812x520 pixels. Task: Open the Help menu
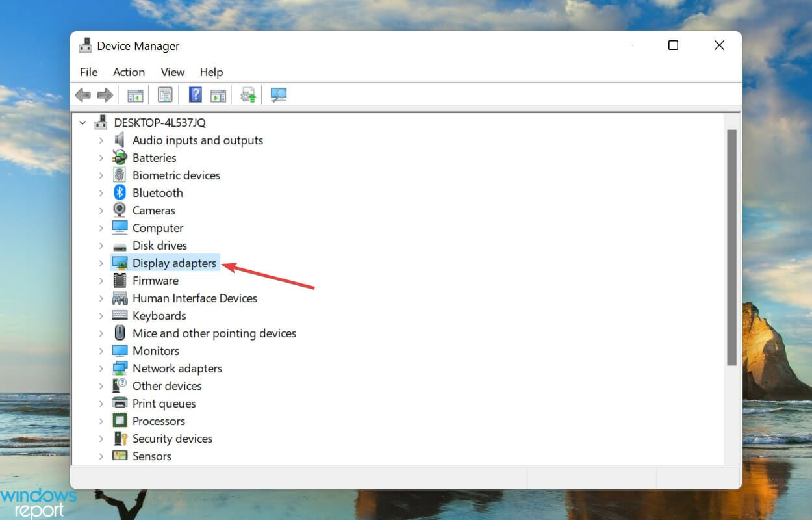(211, 72)
